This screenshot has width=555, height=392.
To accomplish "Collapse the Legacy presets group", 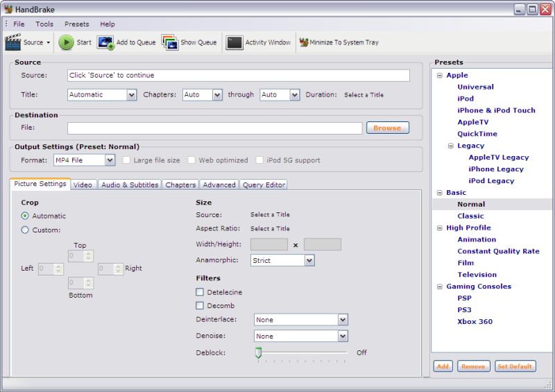I will point(450,146).
